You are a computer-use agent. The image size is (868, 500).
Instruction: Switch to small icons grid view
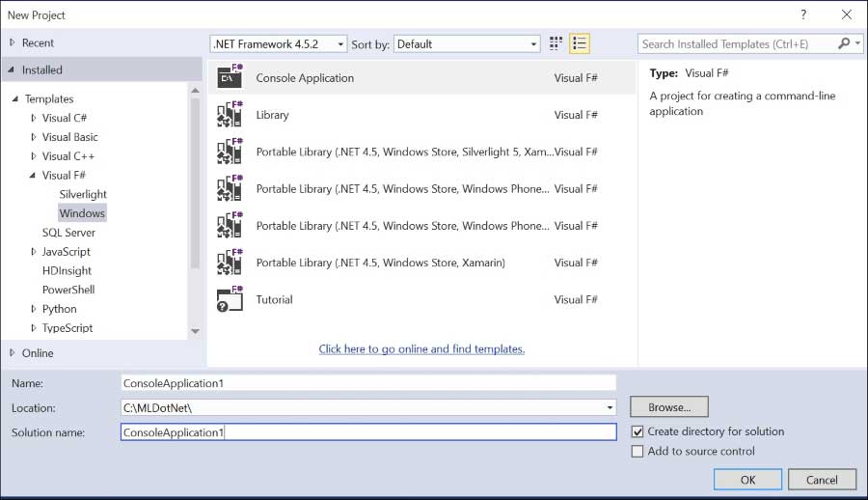[556, 43]
